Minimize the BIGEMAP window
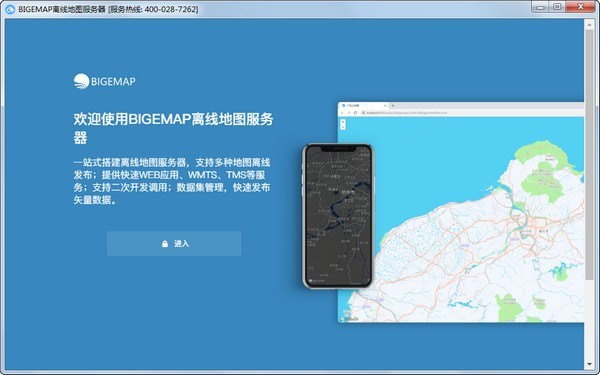600x375 pixels. [x=540, y=7]
